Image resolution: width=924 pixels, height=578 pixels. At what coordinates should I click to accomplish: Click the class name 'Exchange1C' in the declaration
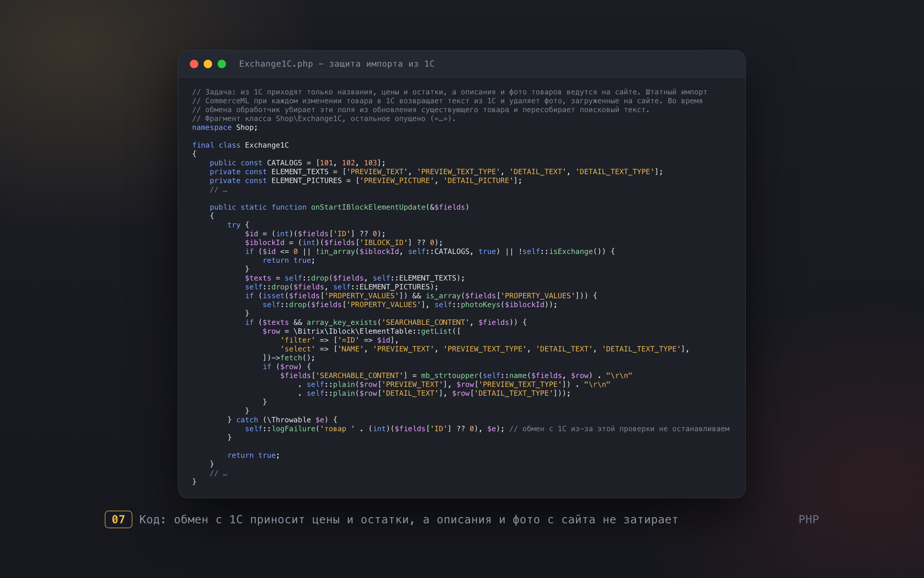pos(267,145)
